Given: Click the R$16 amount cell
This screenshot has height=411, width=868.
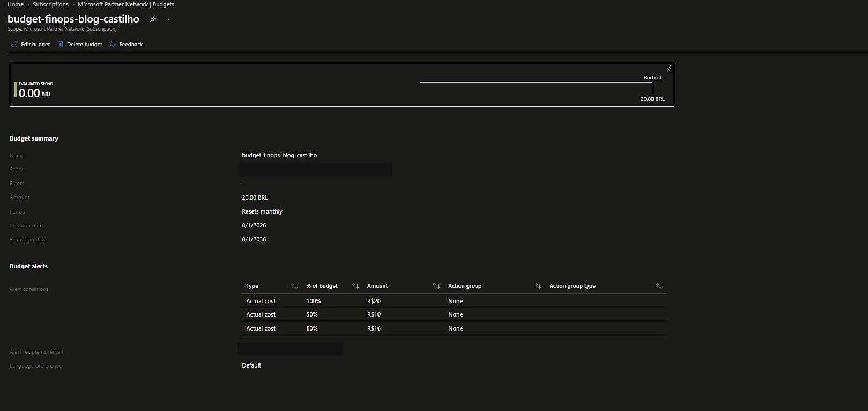Looking at the screenshot, I should (x=374, y=328).
